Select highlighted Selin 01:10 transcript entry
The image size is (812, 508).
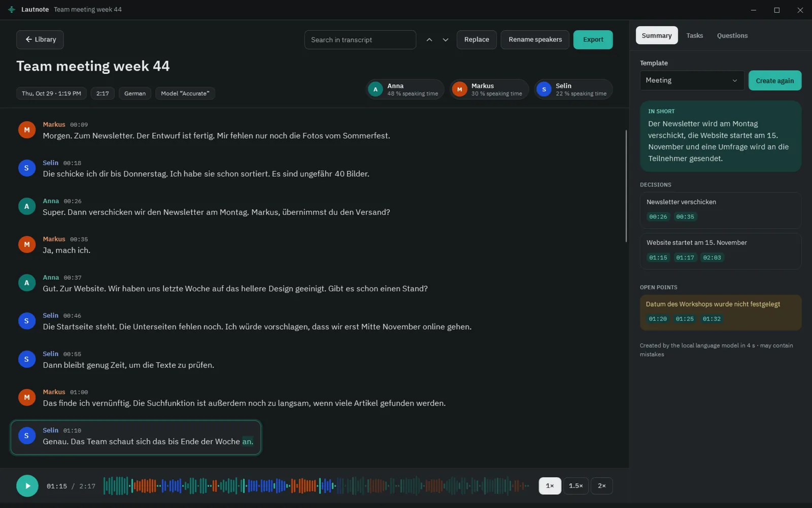[136, 437]
